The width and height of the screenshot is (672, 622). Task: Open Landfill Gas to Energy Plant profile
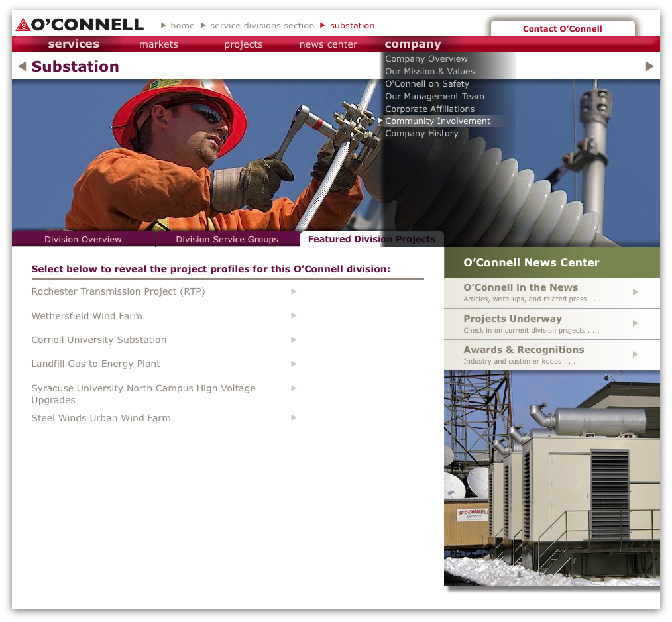95,364
